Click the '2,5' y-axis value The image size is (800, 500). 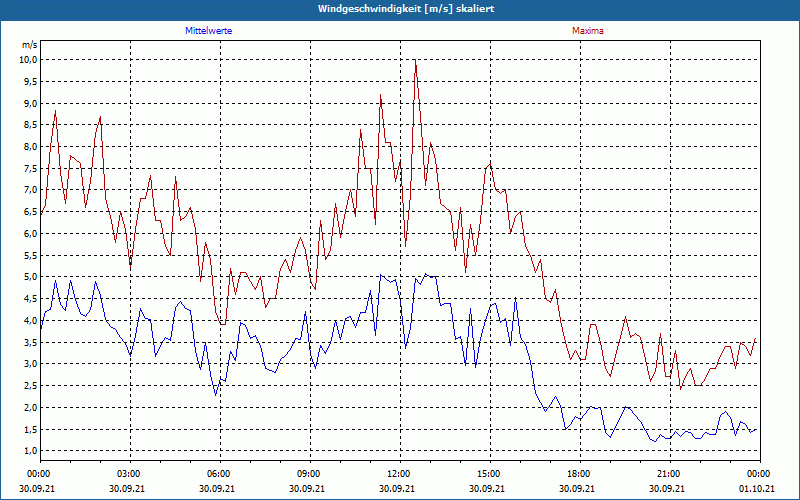click(31, 386)
